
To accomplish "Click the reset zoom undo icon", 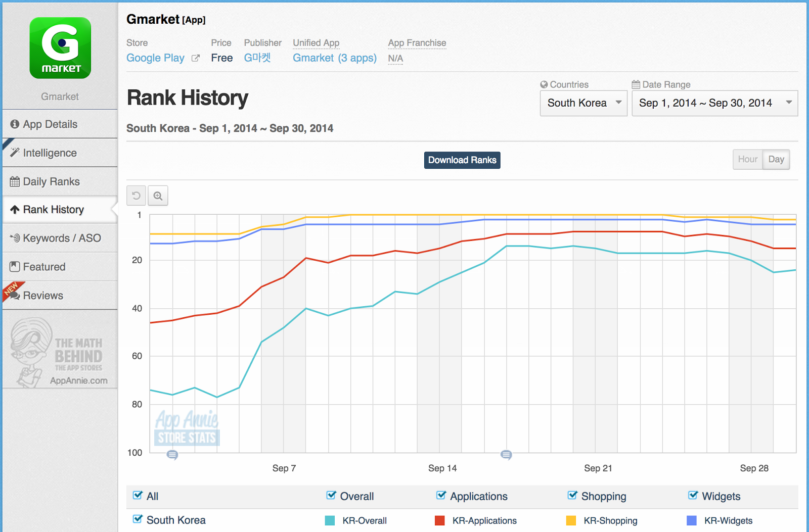I will [x=136, y=196].
